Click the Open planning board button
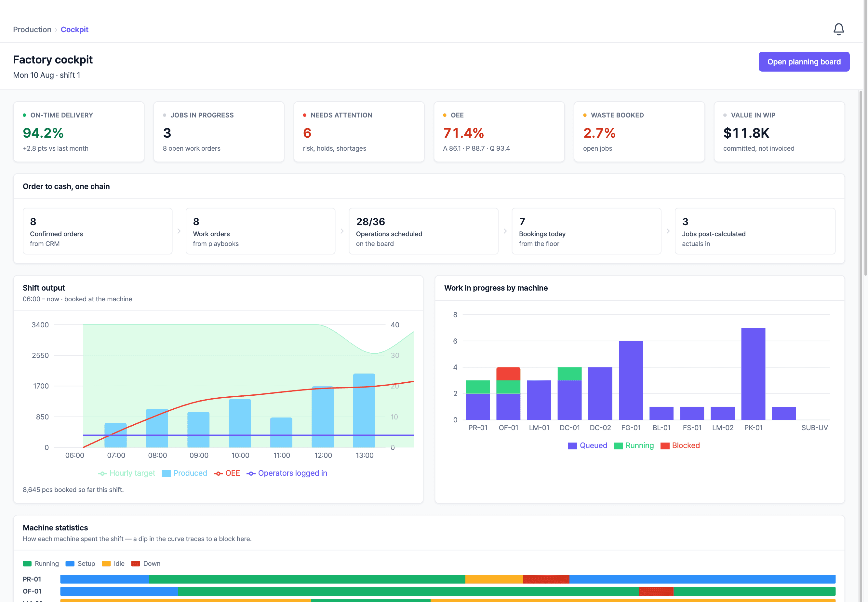Screen dimensions: 868x602 804,62
